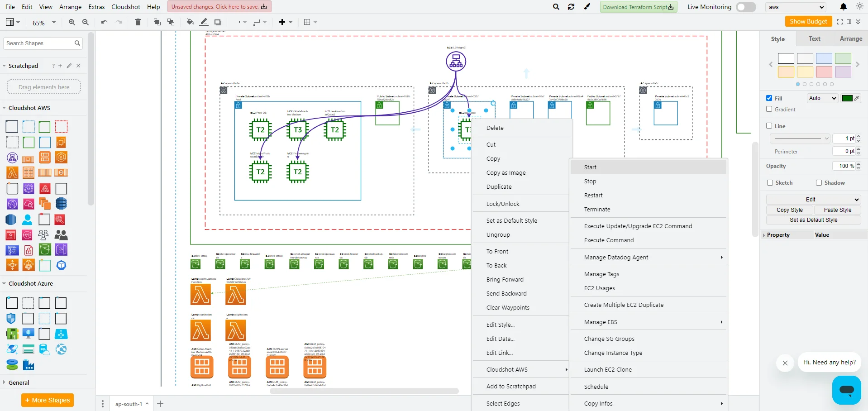The image size is (868, 411).
Task: Click the green fill color swatch
Action: click(x=847, y=98)
